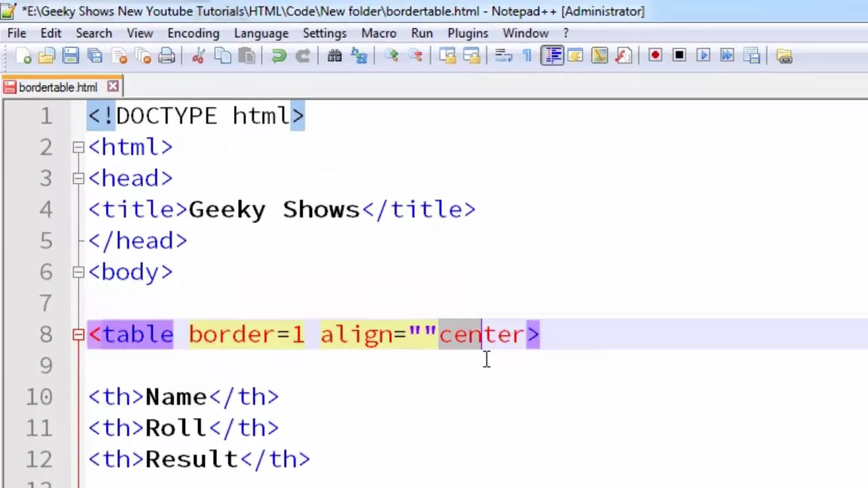
Task: Click the word 'Name' on line 10
Action: pos(176,396)
